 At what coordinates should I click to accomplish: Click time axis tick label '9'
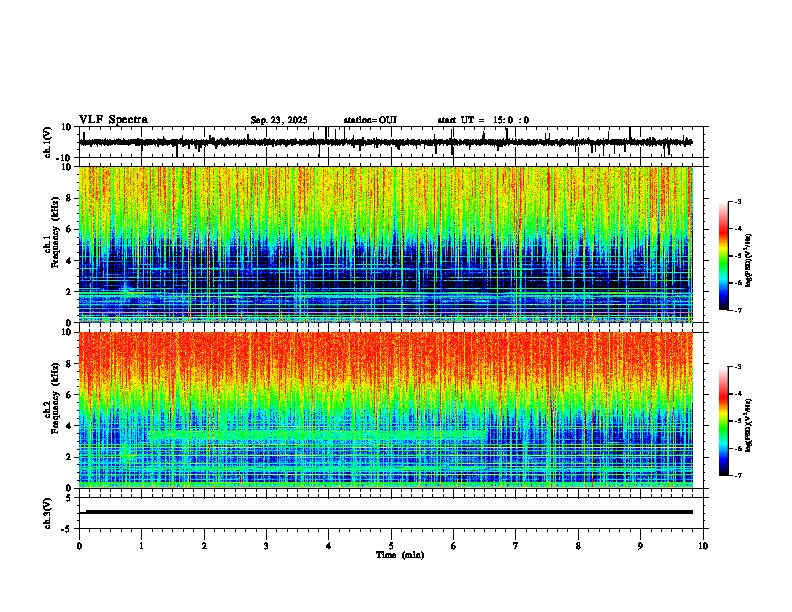point(640,546)
